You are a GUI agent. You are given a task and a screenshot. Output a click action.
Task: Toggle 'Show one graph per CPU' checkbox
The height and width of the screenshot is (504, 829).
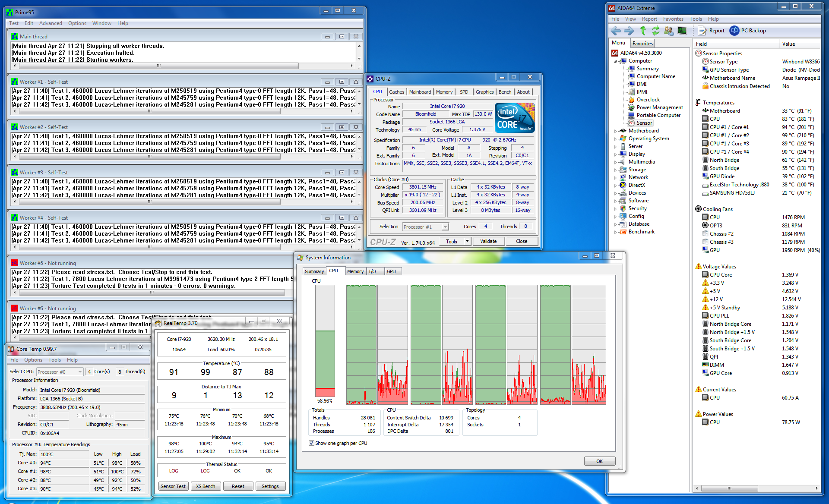(x=311, y=443)
